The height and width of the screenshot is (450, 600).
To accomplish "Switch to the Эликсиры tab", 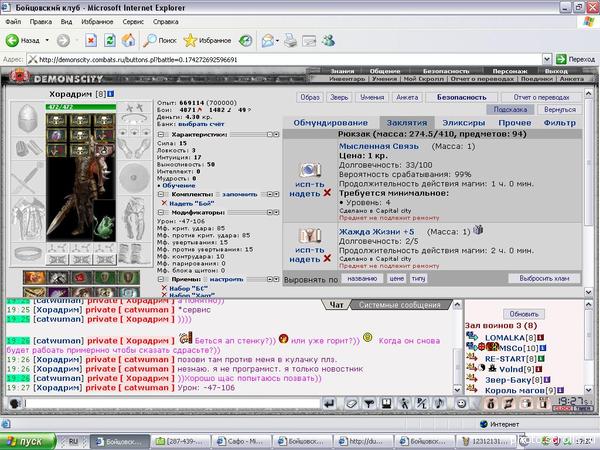I will 465,123.
